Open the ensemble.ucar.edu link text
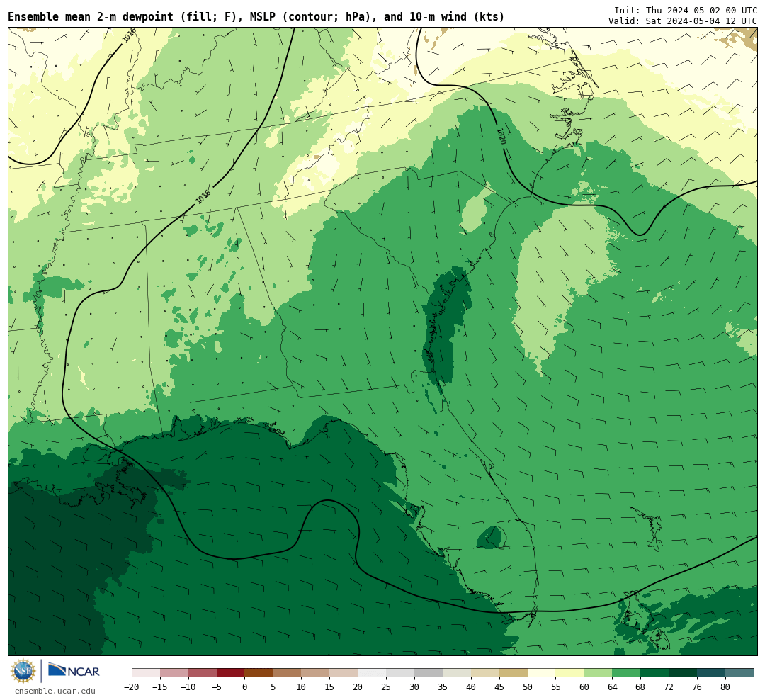Viewport: 765px width, 700px height. click(55, 691)
